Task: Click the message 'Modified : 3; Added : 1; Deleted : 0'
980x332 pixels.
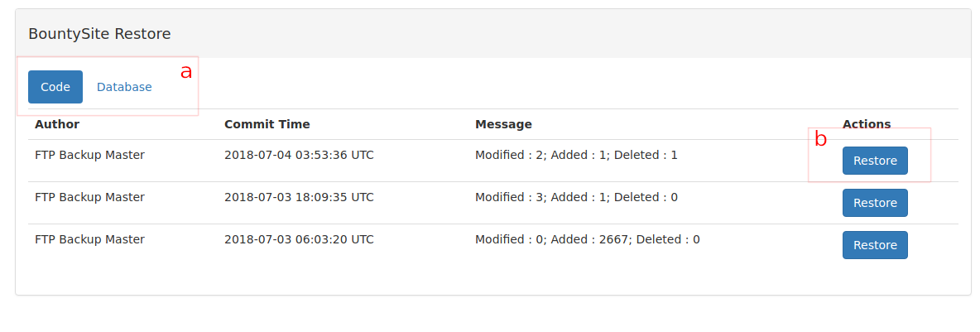Action: click(x=576, y=198)
